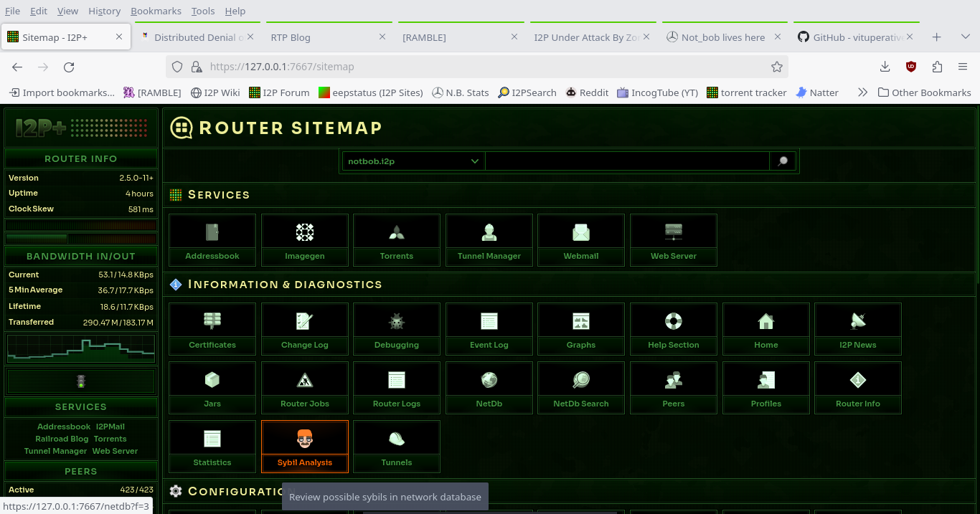Close the Sitemap - I2P+ tab

tap(119, 37)
